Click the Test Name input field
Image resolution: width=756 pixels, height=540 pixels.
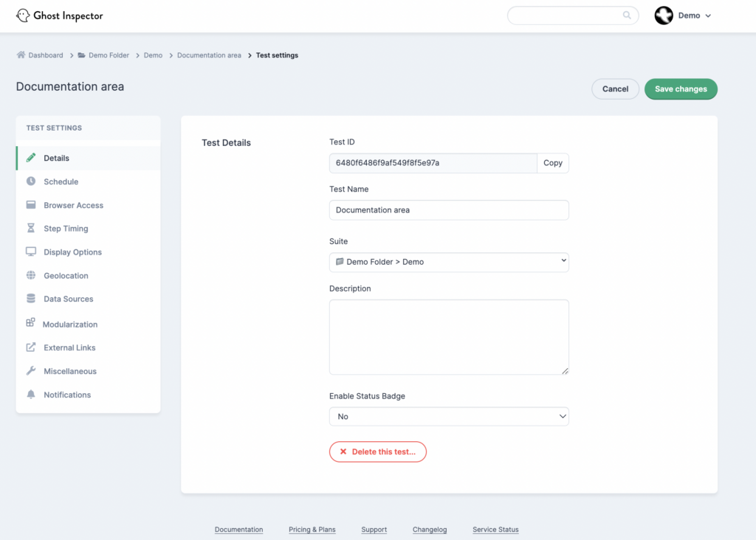pos(449,210)
